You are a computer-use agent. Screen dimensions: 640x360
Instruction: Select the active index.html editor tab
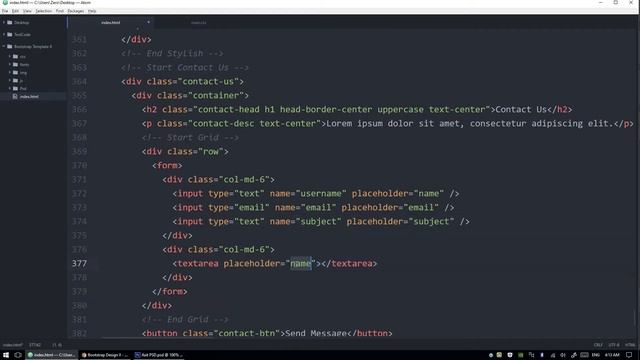click(111, 22)
